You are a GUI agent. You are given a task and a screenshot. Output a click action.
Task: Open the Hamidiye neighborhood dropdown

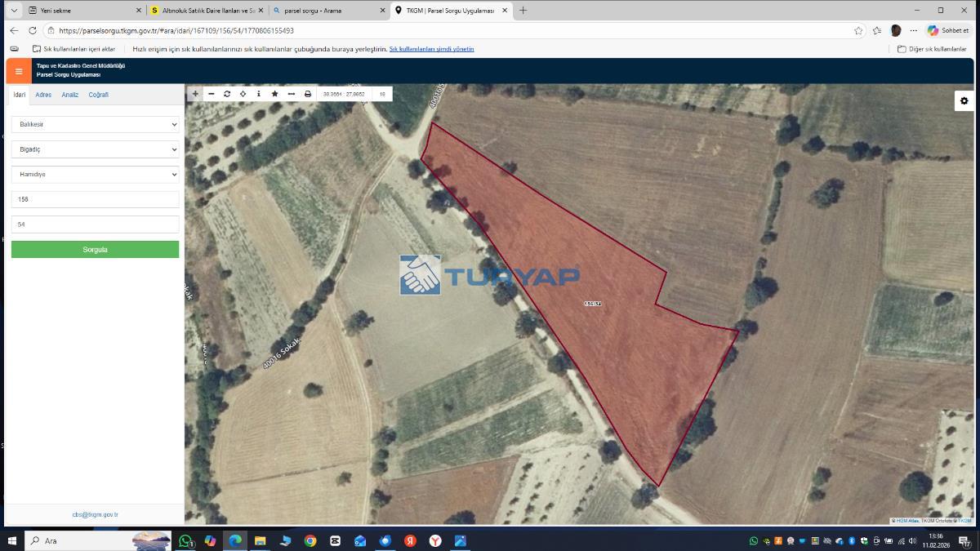pyautogui.click(x=95, y=175)
